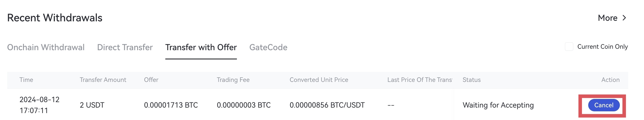The height and width of the screenshot is (120, 644).
Task: Click the Transfer Amount column header
Action: pos(103,80)
